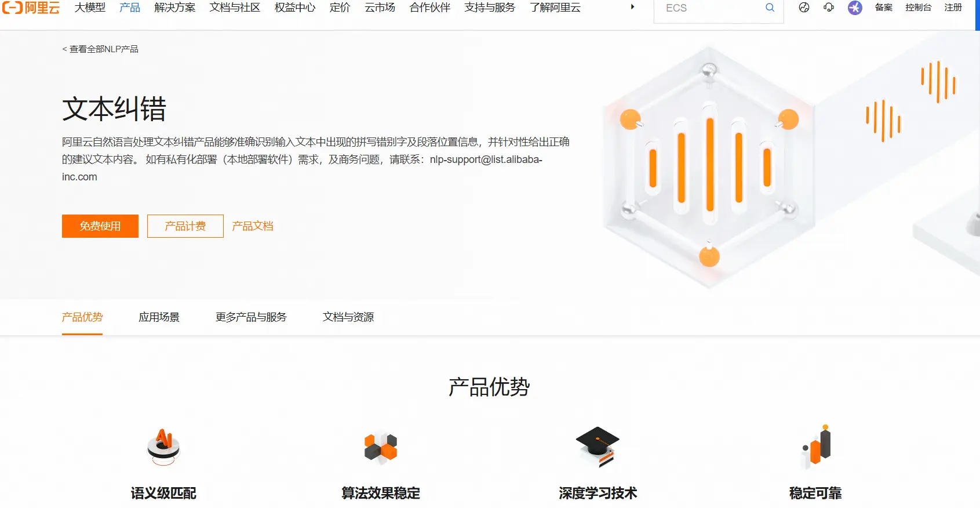Open the 解决方案 menu

coord(175,8)
